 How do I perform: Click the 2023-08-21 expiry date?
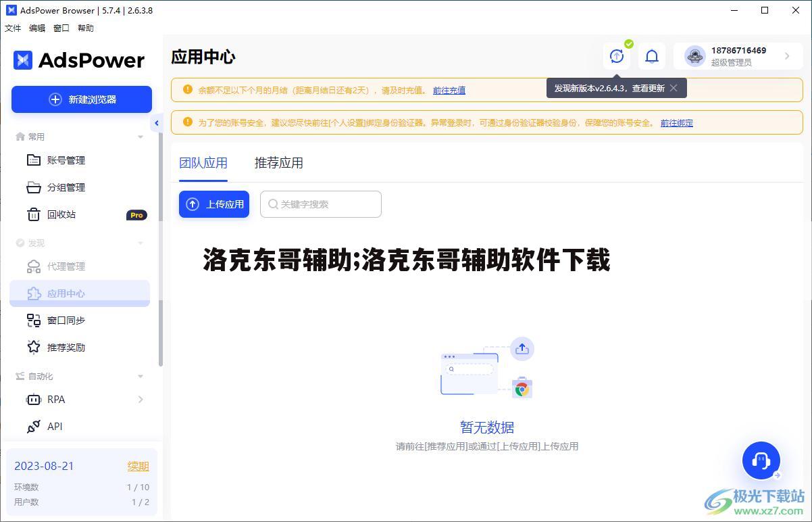pyautogui.click(x=44, y=466)
